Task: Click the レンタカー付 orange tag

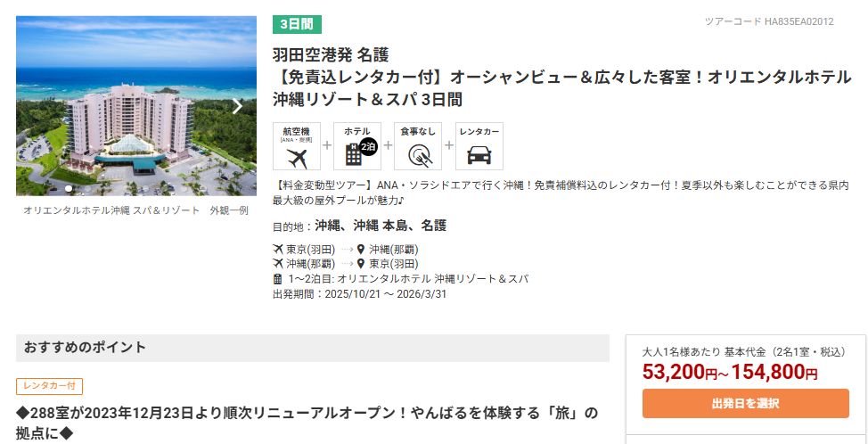Action: click(x=49, y=386)
